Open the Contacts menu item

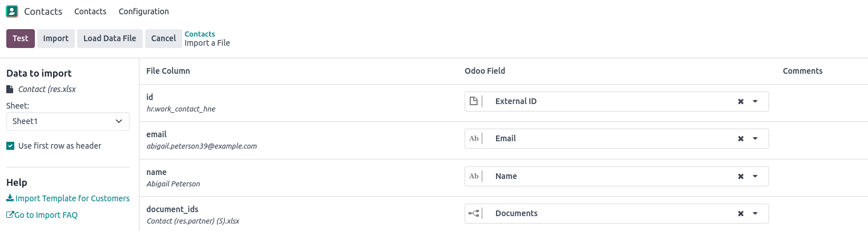tap(90, 11)
